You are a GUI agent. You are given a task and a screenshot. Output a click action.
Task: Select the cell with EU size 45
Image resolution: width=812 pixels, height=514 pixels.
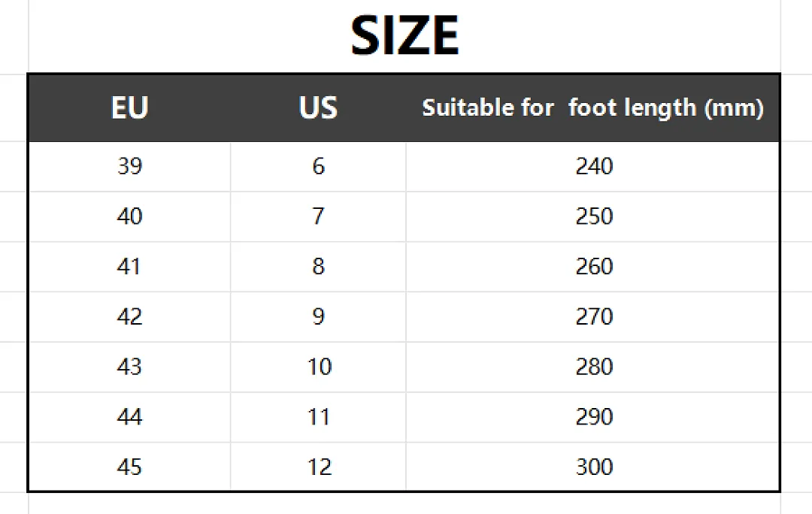pos(129,467)
